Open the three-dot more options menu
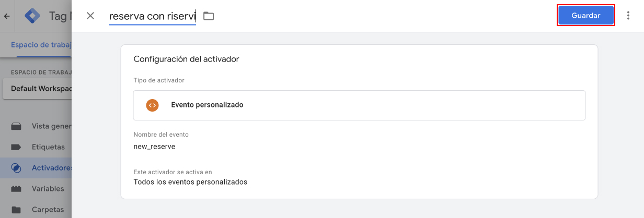 628,16
